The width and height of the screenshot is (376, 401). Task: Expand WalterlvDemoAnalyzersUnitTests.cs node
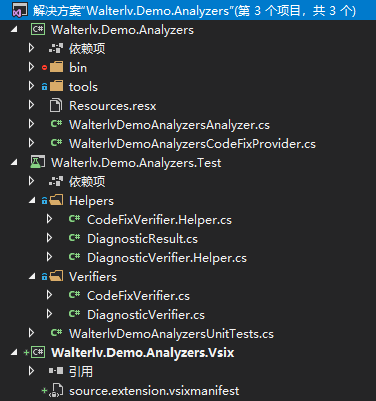point(31,333)
